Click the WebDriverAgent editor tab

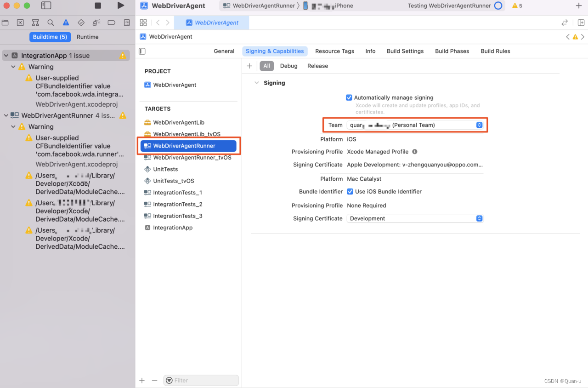click(x=212, y=23)
